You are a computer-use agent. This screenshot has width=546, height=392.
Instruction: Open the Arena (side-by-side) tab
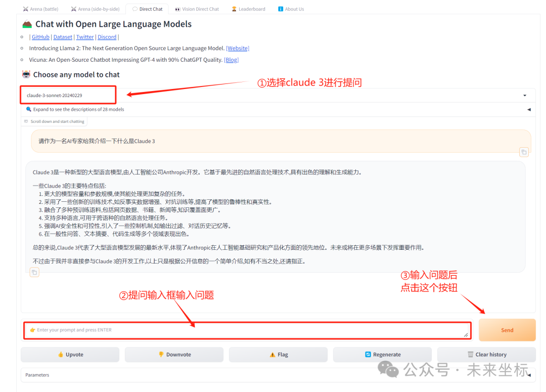(x=95, y=9)
